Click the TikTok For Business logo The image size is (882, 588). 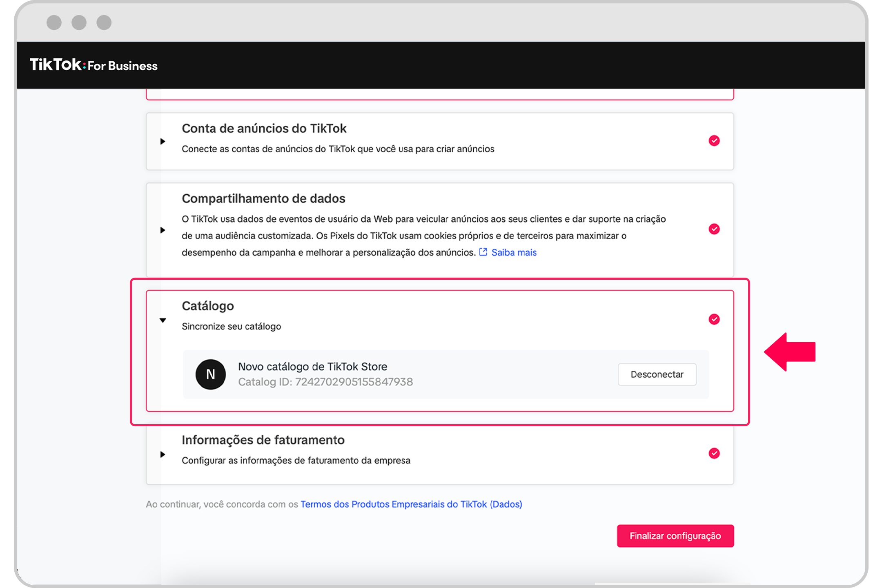94,65
